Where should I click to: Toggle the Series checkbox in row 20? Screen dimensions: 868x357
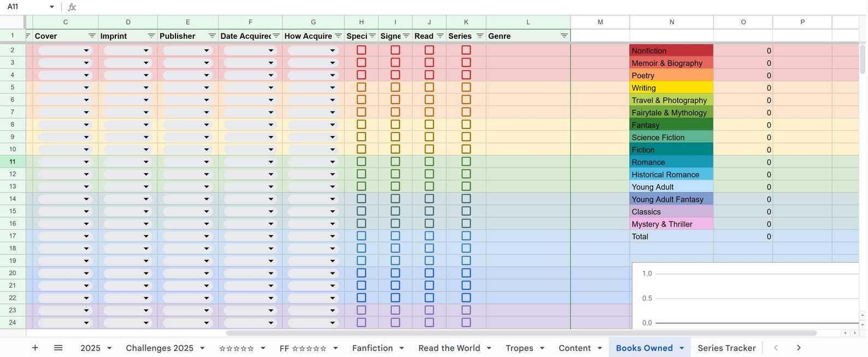[x=466, y=273]
